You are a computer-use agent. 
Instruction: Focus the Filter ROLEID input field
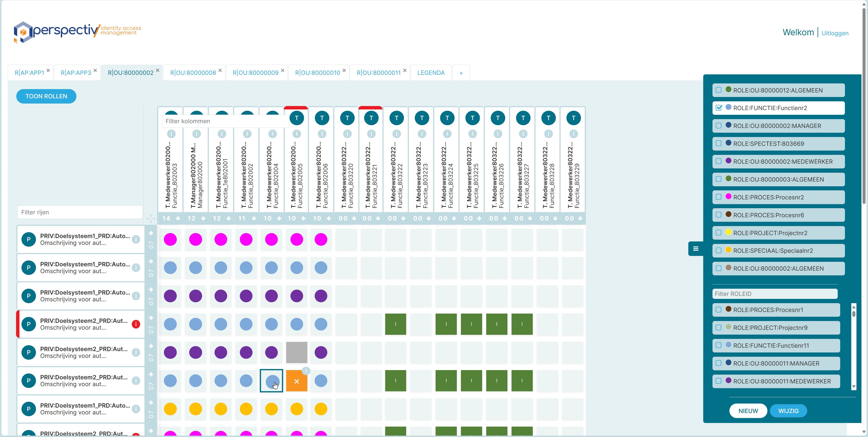[775, 294]
